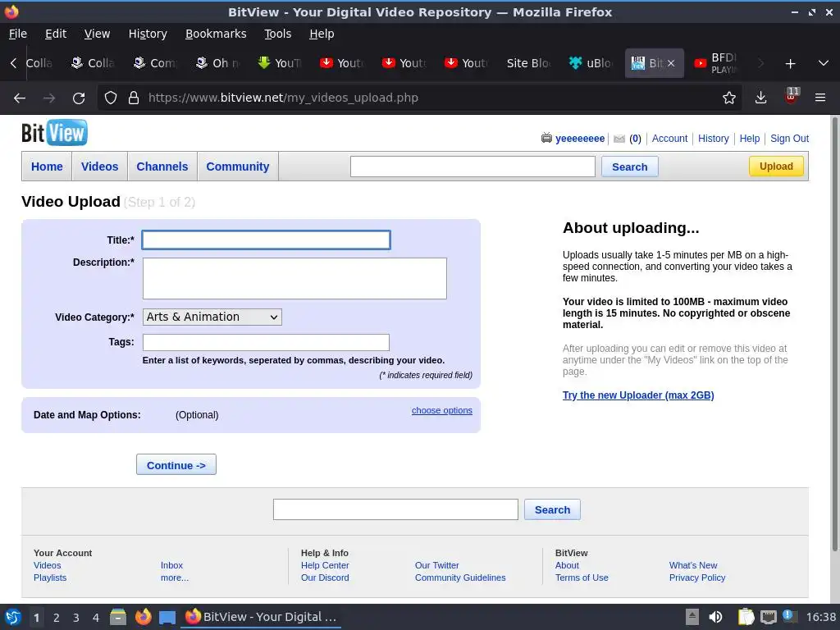The image size is (840, 630).
Task: Open Video Category dropdown
Action: (x=212, y=317)
